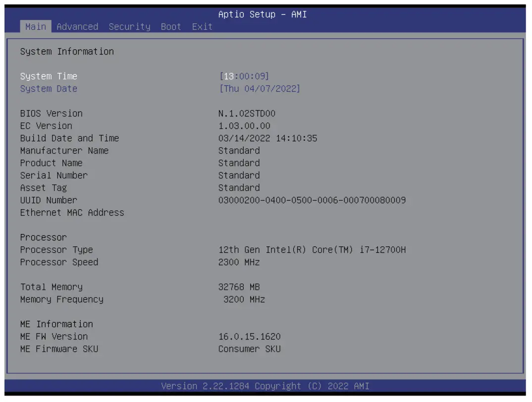The width and height of the screenshot is (532, 402).
Task: Click the UUID Number label
Action: [x=49, y=200]
